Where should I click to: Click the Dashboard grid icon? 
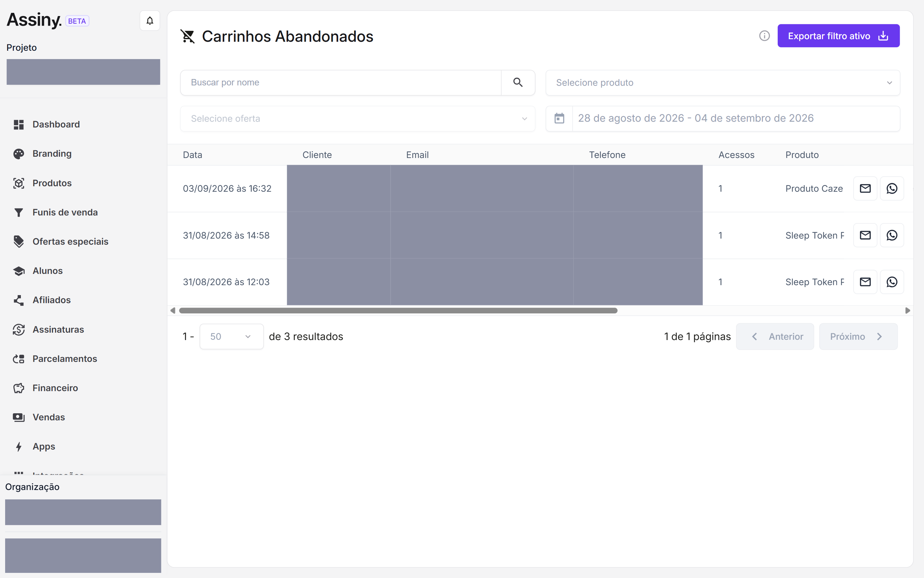click(x=19, y=125)
